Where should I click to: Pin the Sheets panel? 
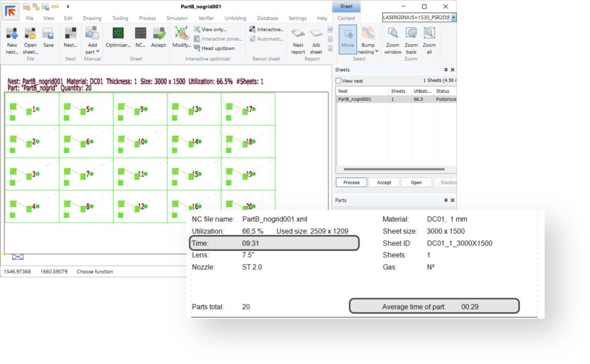[445, 70]
